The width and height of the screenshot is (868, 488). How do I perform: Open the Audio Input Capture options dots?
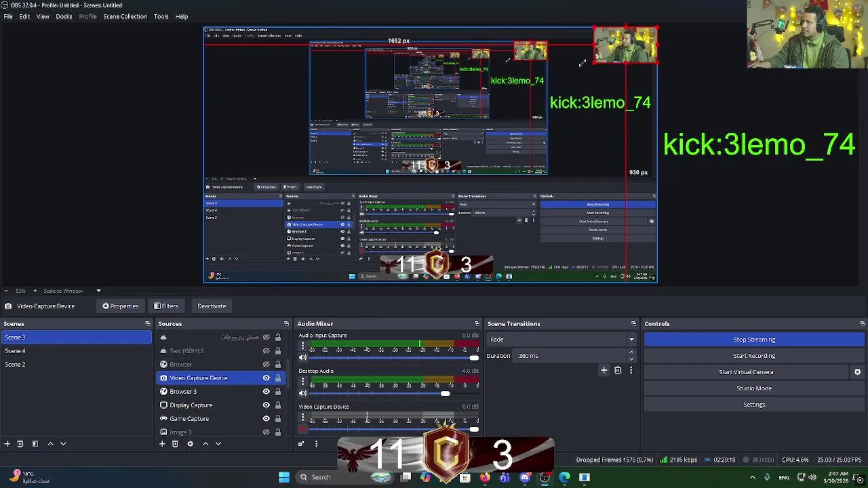(302, 346)
